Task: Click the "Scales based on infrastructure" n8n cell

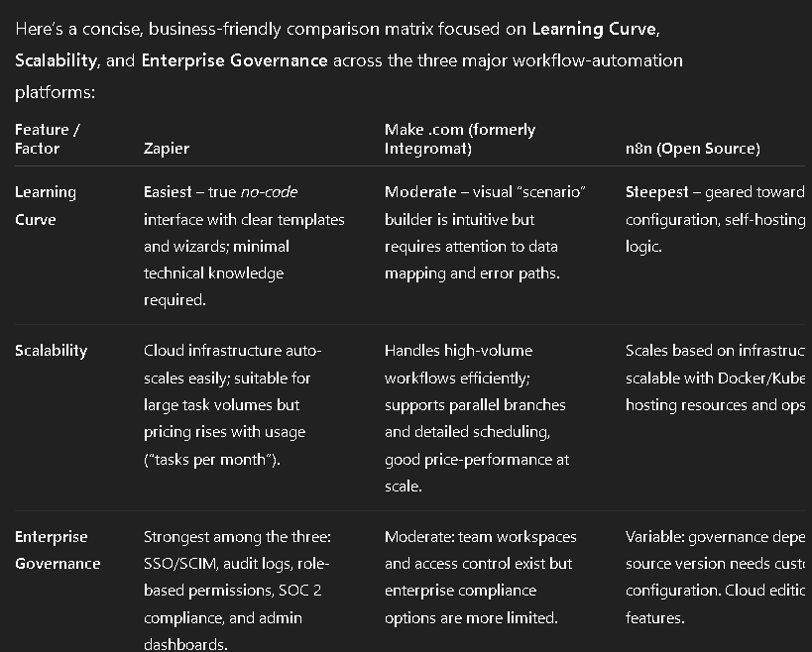Action: pyautogui.click(x=714, y=378)
